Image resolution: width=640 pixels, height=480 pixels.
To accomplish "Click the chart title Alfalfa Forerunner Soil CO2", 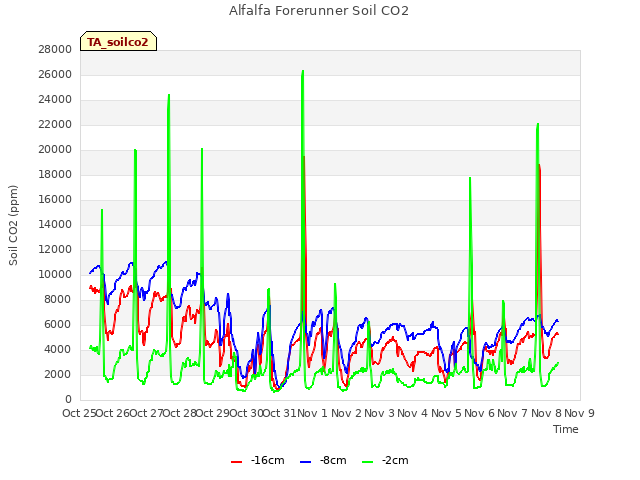I will click(318, 10).
